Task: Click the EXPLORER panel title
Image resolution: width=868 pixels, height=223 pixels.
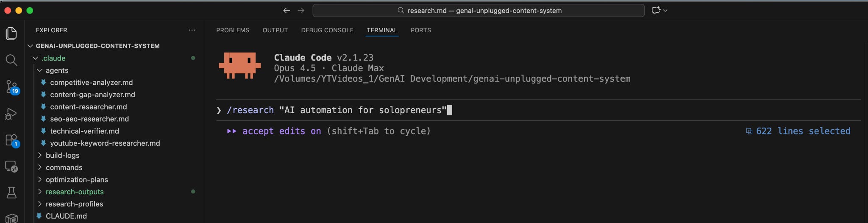Action: coord(51,30)
